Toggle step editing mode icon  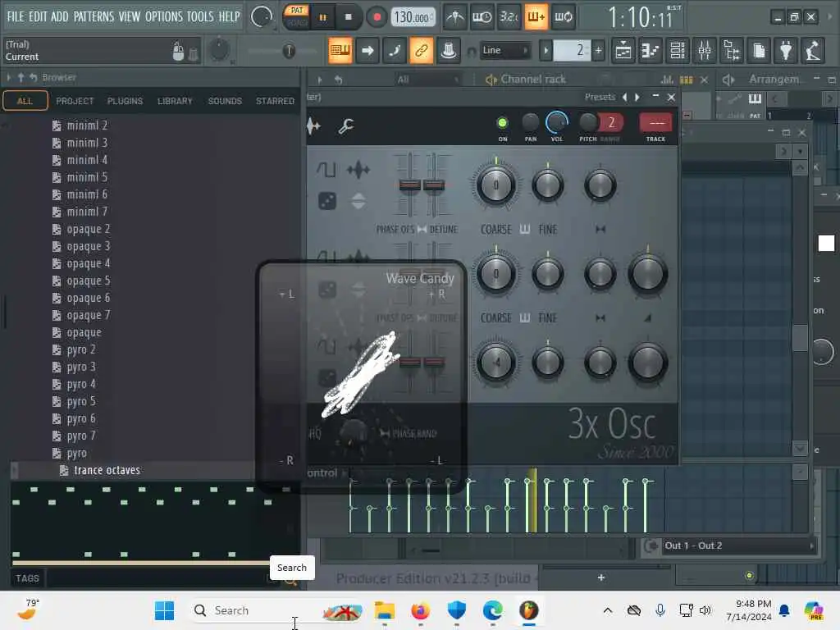pos(395,51)
